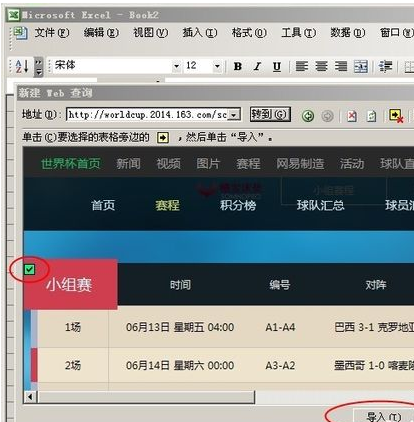Image resolution: width=414 pixels, height=422 pixels.
Task: Align text right
Action: [341, 66]
